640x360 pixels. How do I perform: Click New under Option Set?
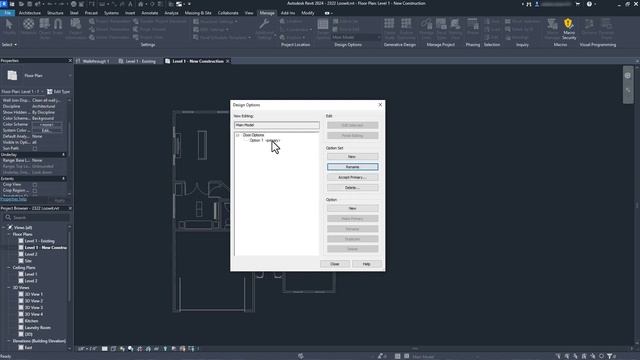click(x=352, y=157)
